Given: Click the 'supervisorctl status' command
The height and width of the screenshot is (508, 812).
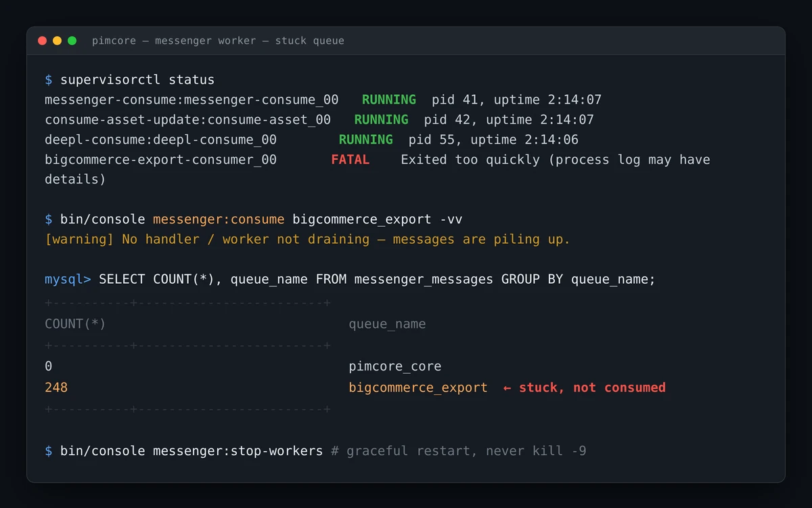Looking at the screenshot, I should coord(137,80).
